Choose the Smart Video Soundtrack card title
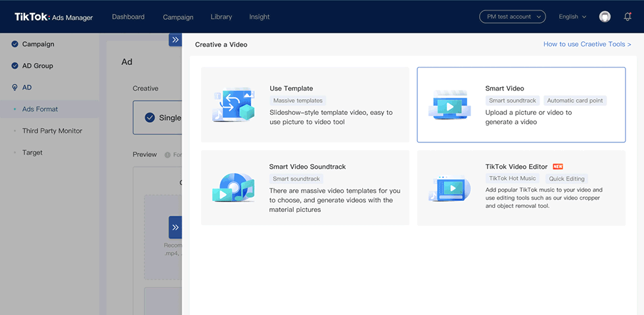This screenshot has width=644, height=315. [308, 167]
